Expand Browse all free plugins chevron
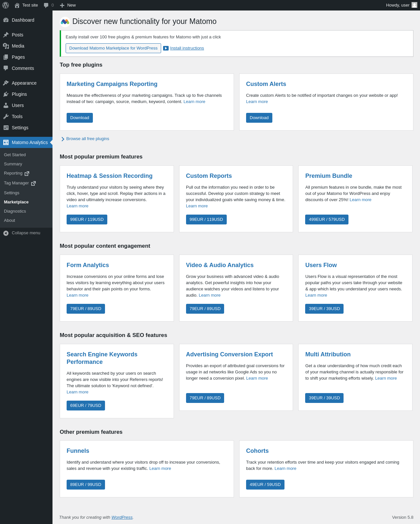 [63, 139]
